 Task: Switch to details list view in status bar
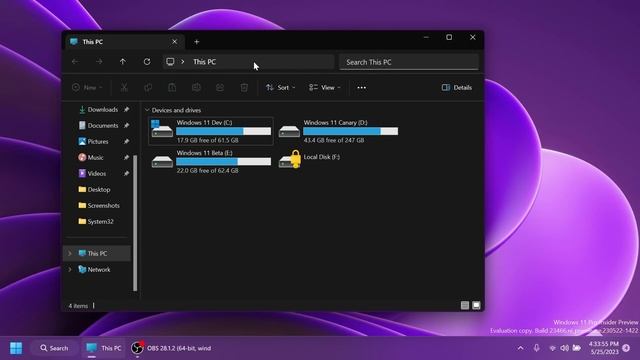[465, 305]
